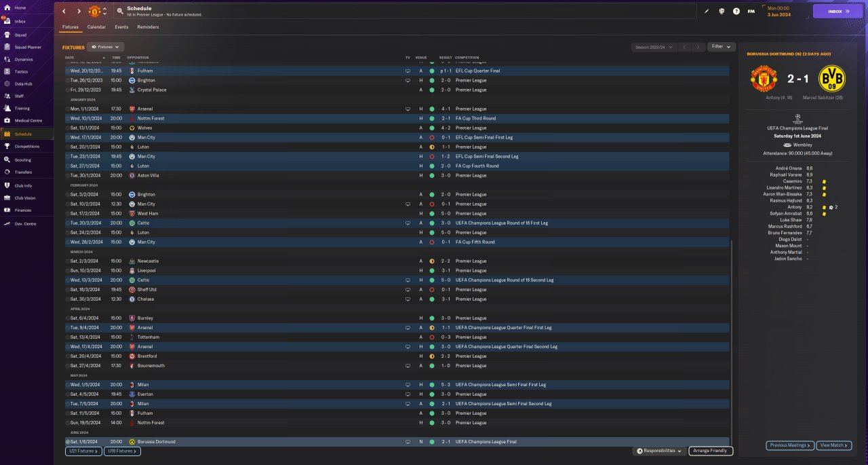The image size is (868, 465).
Task: Click Antony in the player ratings list
Action: [793, 207]
